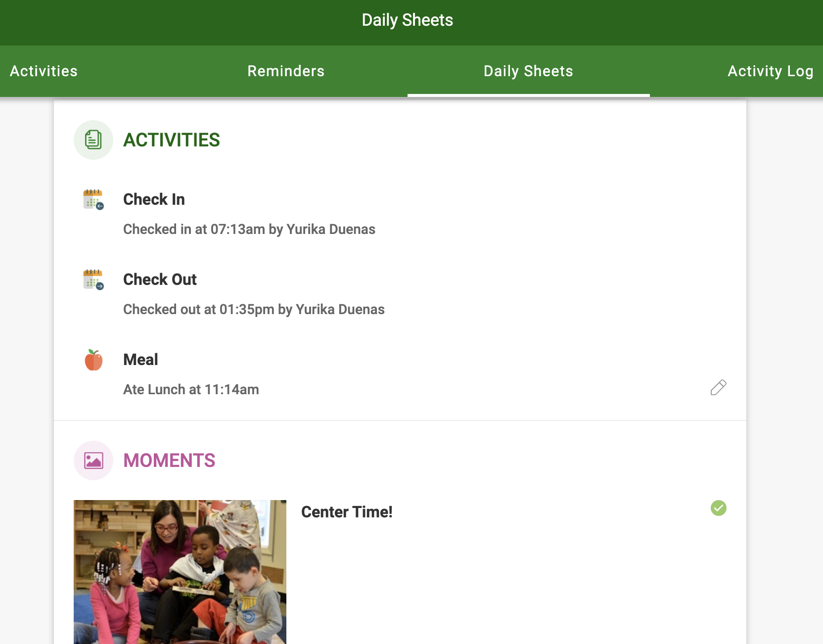The height and width of the screenshot is (644, 823).
Task: Switch to the Activities tab
Action: (x=44, y=71)
